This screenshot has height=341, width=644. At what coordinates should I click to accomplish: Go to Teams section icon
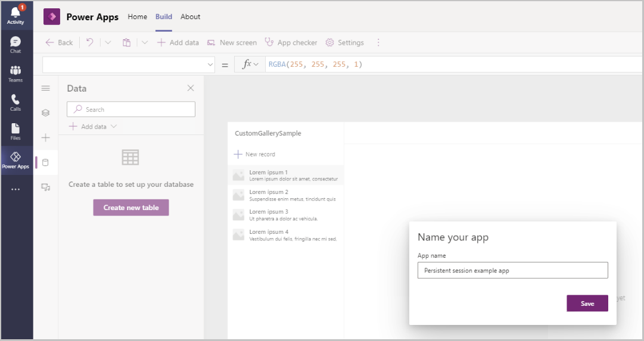click(15, 74)
